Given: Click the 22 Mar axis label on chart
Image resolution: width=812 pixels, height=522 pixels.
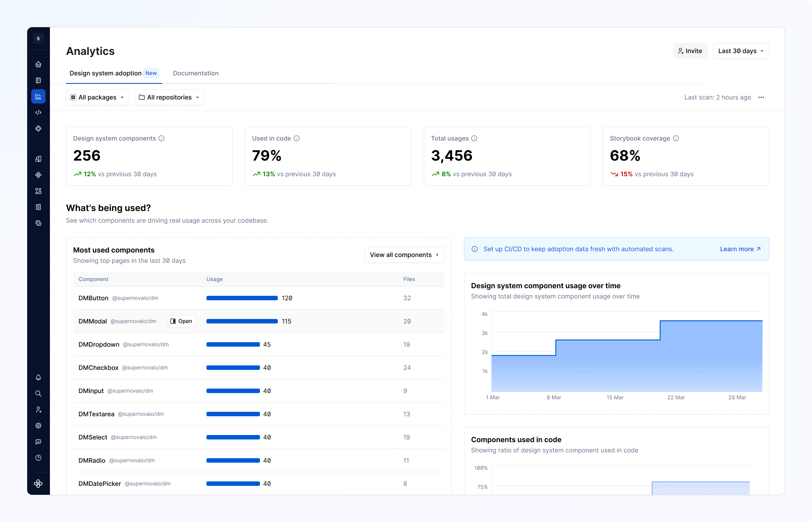Looking at the screenshot, I should (676, 398).
